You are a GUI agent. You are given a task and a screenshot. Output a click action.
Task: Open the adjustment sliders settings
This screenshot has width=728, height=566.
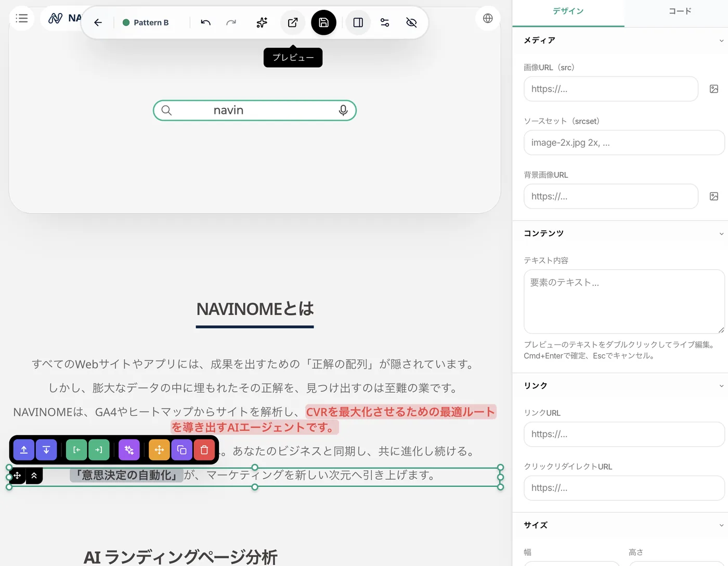385,22
